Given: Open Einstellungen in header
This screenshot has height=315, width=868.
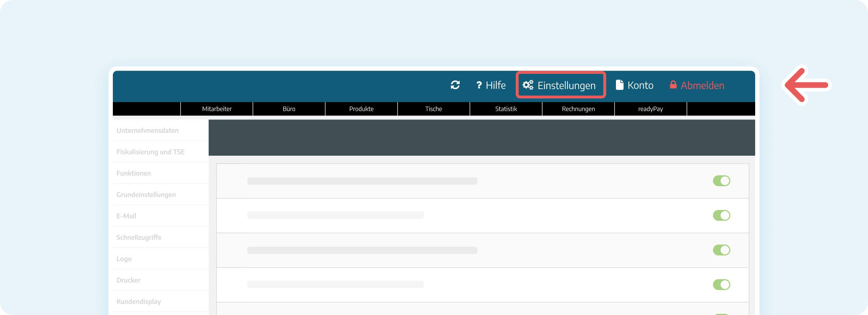Looking at the screenshot, I should pyautogui.click(x=561, y=85).
